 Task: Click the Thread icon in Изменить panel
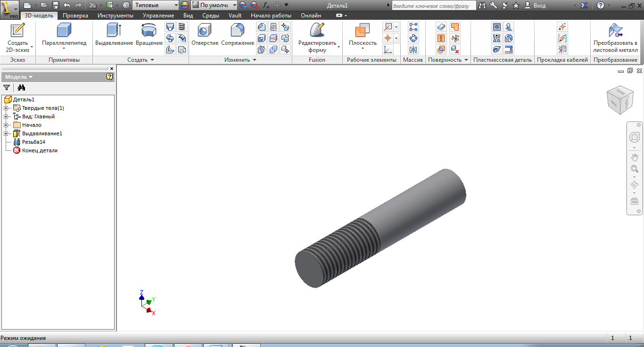(x=273, y=27)
